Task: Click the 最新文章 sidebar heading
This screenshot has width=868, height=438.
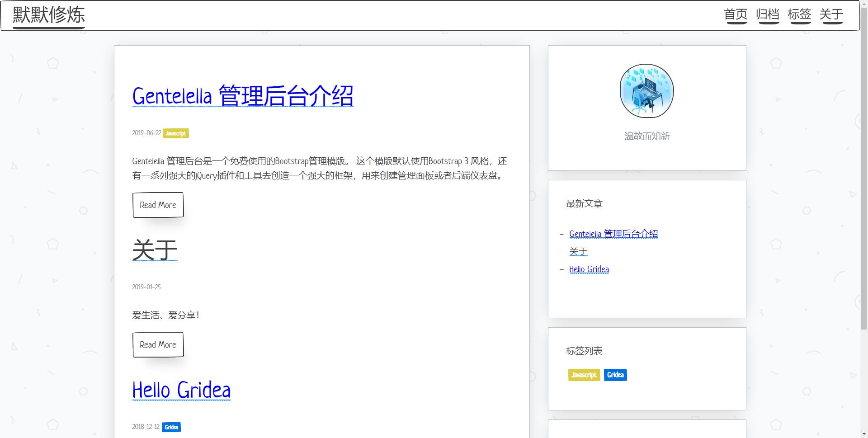Action: 584,203
